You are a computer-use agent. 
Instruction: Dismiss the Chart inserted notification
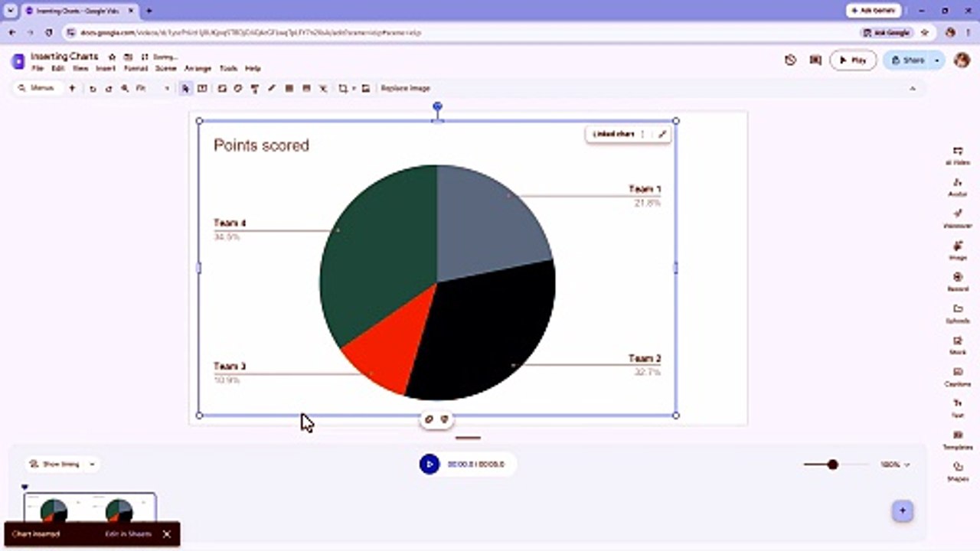pyautogui.click(x=167, y=534)
